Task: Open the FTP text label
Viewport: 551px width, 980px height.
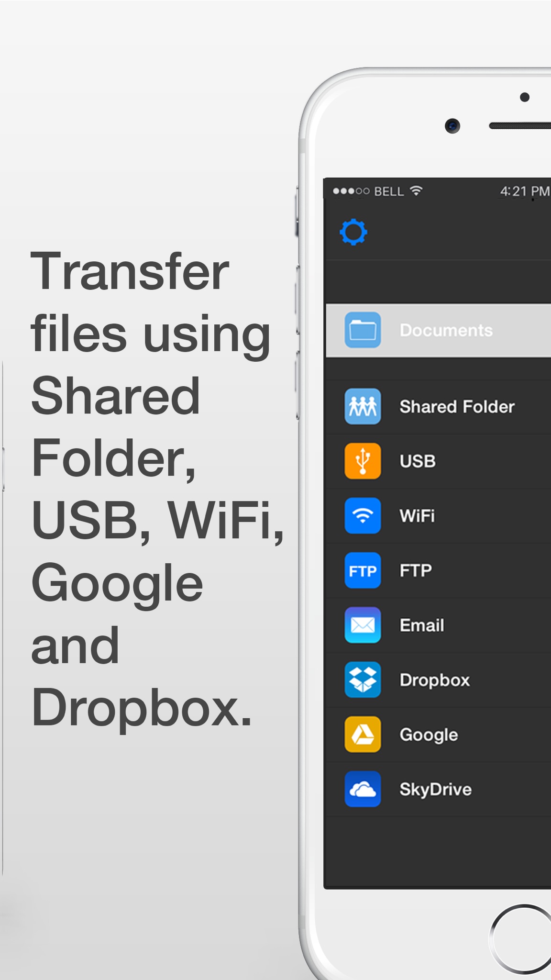Action: coord(416,570)
